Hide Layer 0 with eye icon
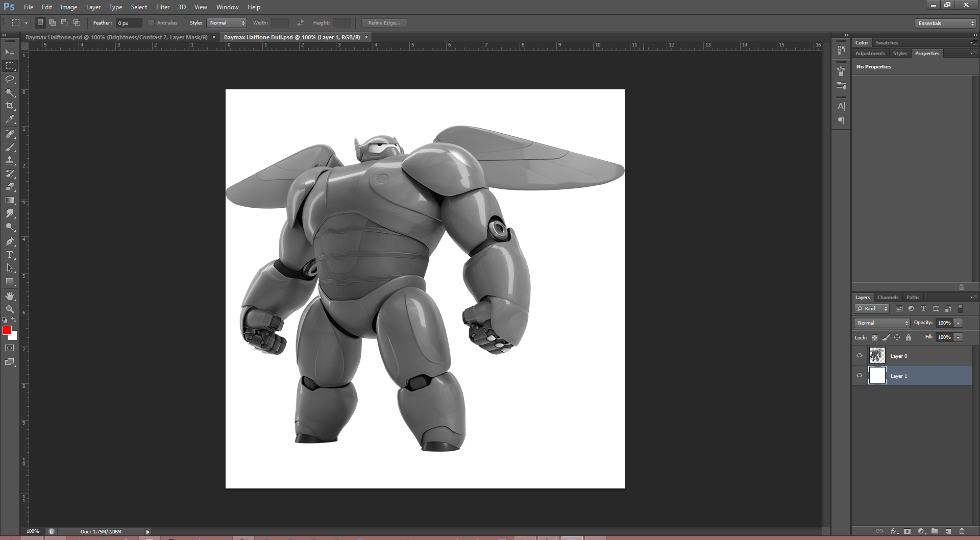Screen dimensions: 980x540 860,356
